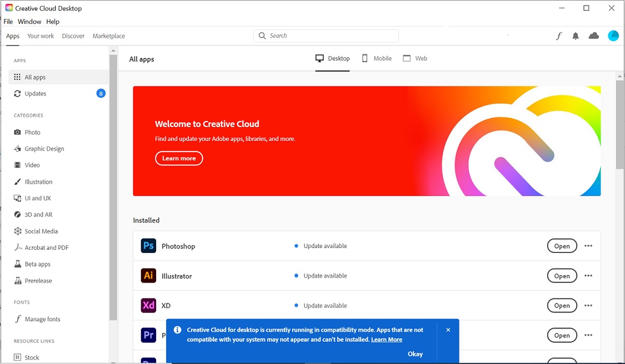
Task: Dismiss the compatibility mode notification
Action: 448,330
